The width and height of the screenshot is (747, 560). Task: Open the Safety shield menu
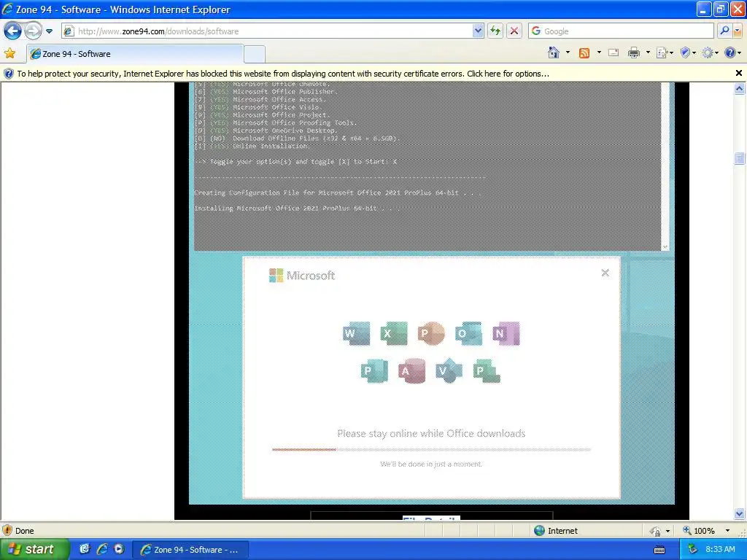[x=687, y=52]
